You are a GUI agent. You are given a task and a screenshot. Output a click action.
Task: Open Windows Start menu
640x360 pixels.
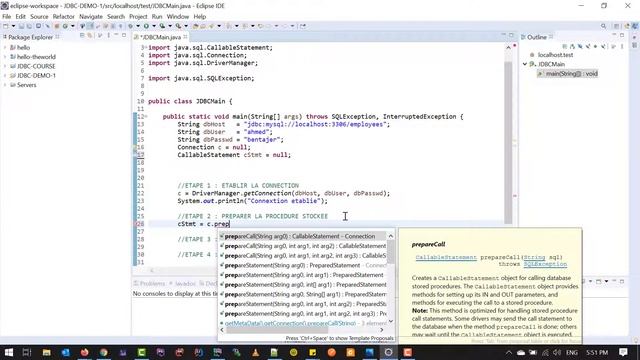[8, 352]
